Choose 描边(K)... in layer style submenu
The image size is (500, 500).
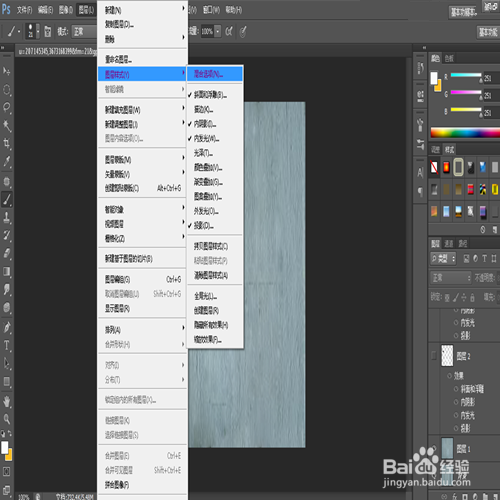(x=215, y=109)
